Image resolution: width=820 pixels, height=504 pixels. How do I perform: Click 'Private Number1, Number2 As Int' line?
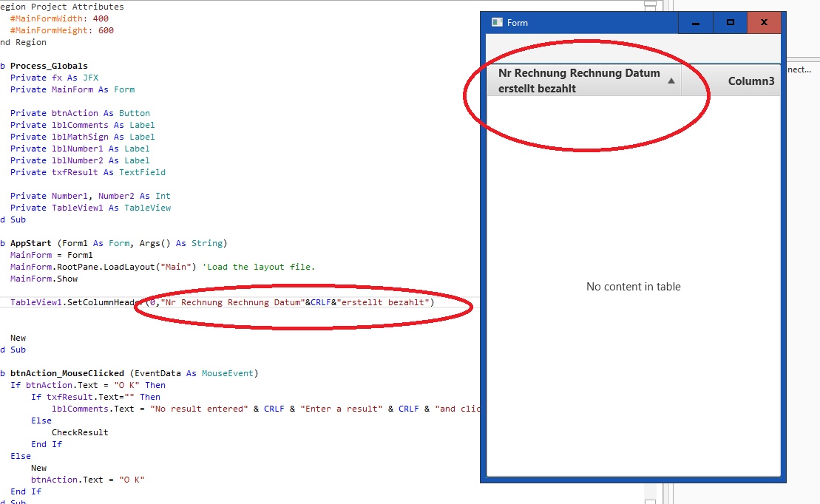(90, 196)
